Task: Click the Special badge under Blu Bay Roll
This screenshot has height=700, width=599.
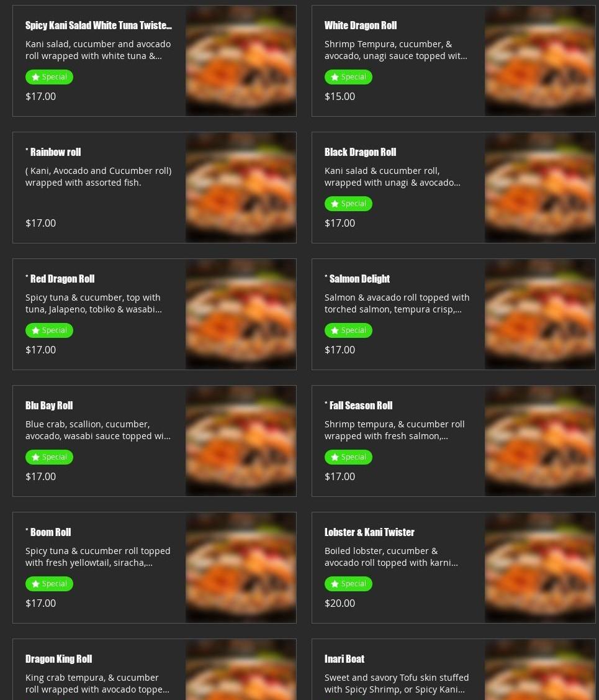Action: (49, 457)
